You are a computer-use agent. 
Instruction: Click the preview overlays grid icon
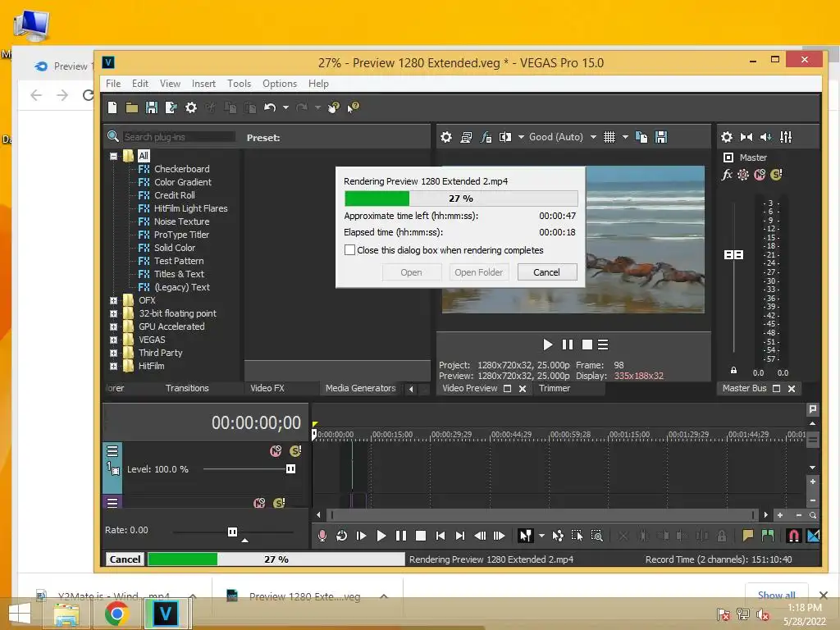(609, 137)
